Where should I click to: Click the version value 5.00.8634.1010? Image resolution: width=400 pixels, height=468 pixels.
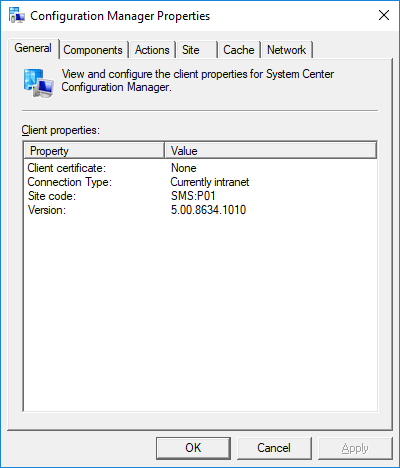(208, 210)
